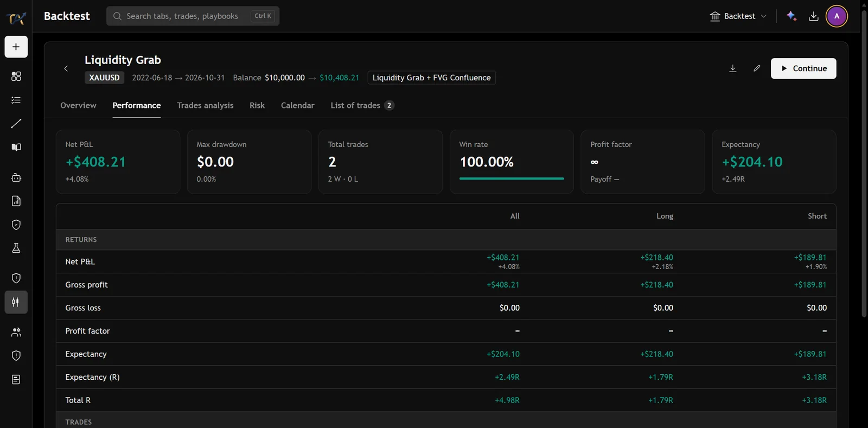868x428 pixels.
Task: Open the lab flask icon in sidebar
Action: [x=16, y=248]
